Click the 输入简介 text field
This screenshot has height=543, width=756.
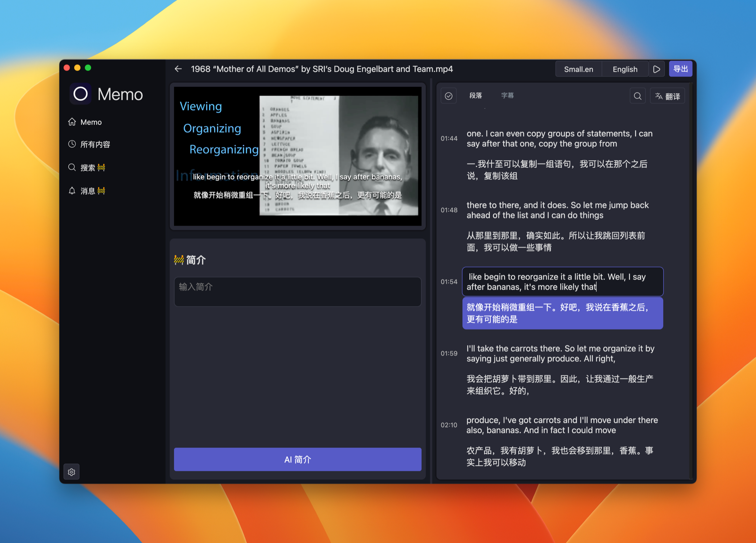(298, 292)
